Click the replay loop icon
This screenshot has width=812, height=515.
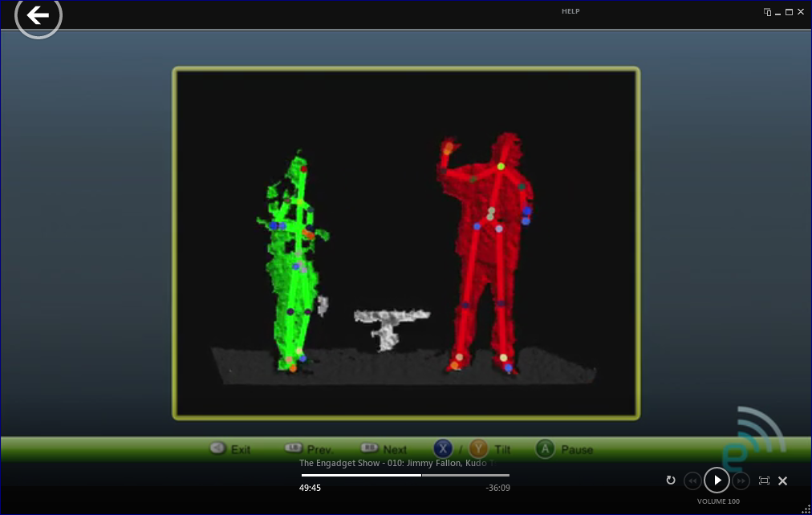[x=671, y=481]
